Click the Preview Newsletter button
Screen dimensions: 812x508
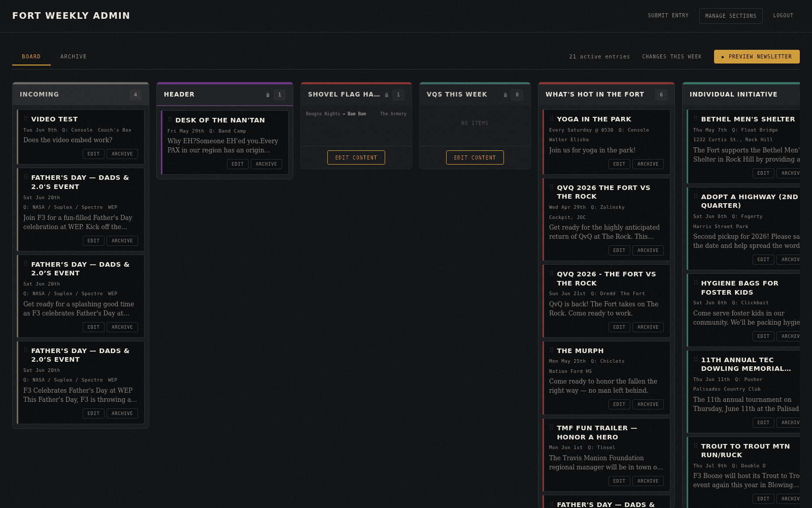coord(757,57)
